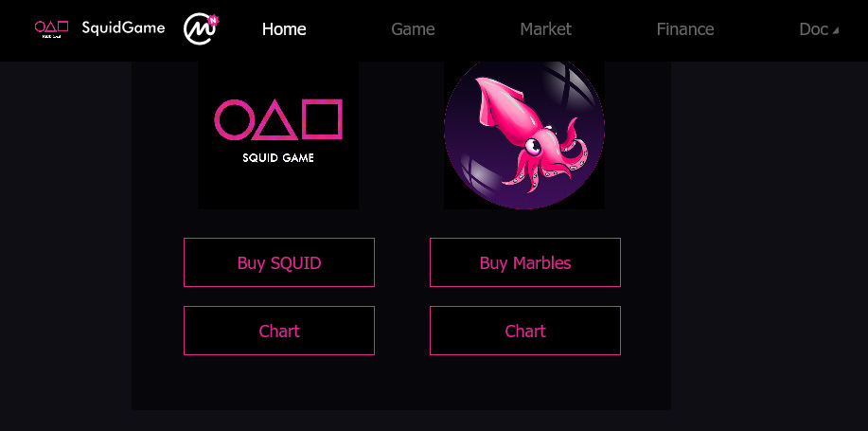Open the Finance menu item
The width and height of the screenshot is (868, 431).
pyautogui.click(x=685, y=29)
